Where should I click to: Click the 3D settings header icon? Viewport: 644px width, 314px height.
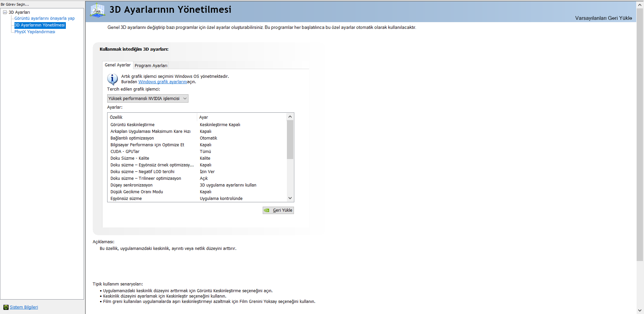point(97,10)
